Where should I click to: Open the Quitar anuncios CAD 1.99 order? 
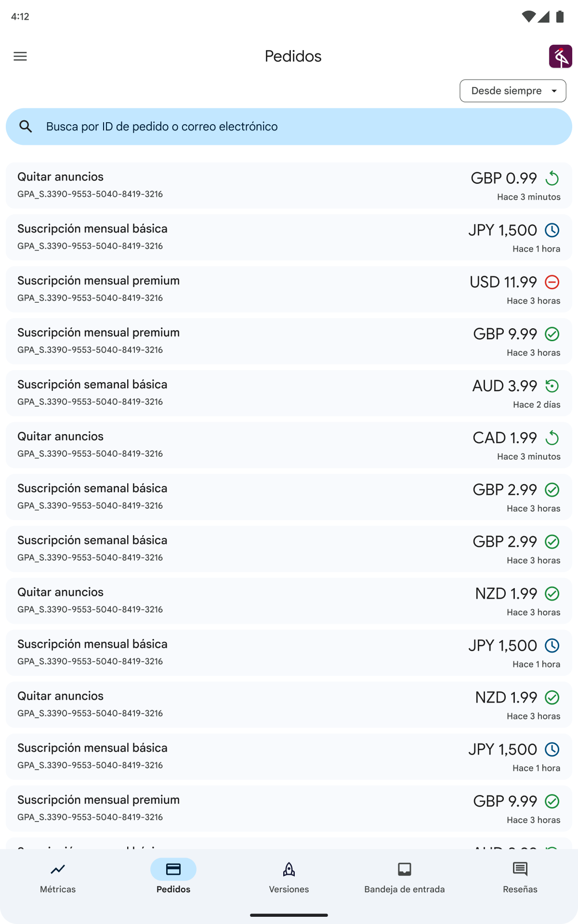coord(289,446)
